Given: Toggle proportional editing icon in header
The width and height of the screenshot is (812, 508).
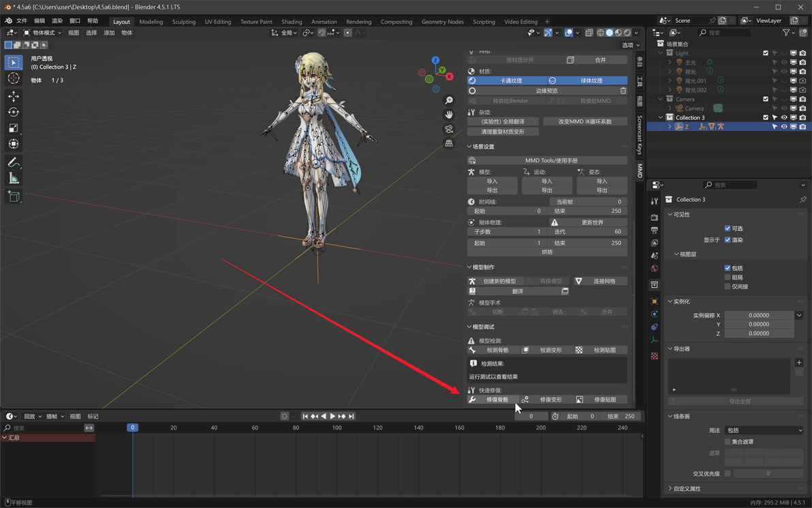Looking at the screenshot, I should [x=347, y=33].
